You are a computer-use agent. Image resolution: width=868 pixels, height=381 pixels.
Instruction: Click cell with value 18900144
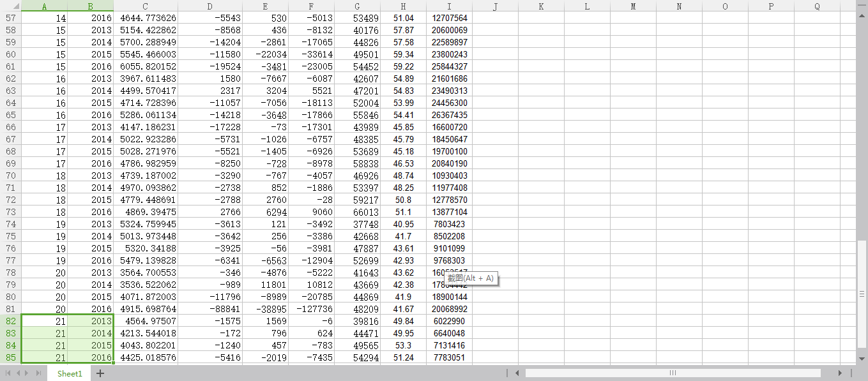click(x=449, y=297)
